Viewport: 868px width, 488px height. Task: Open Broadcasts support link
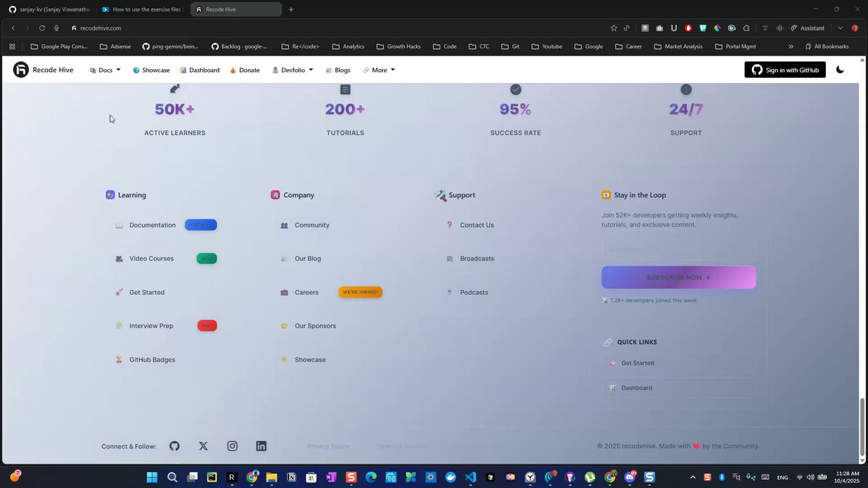477,258
